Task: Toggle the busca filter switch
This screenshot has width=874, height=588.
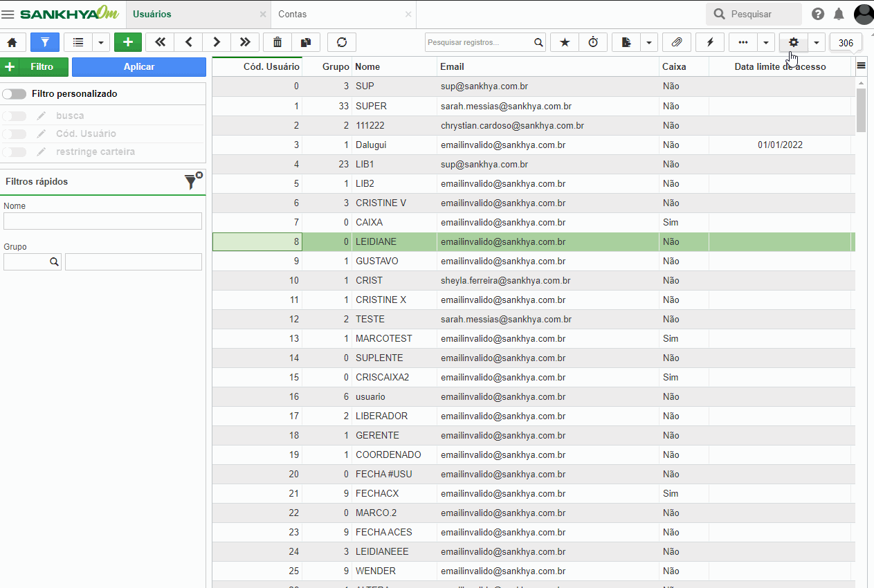Action: (15, 116)
